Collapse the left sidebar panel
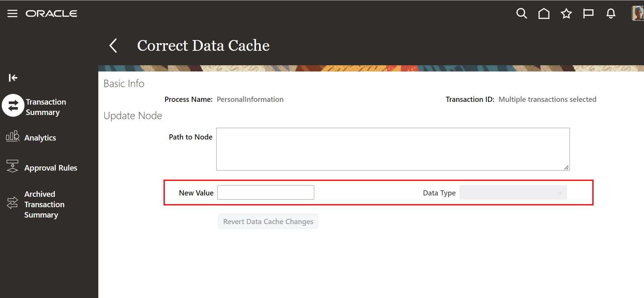 (13, 78)
